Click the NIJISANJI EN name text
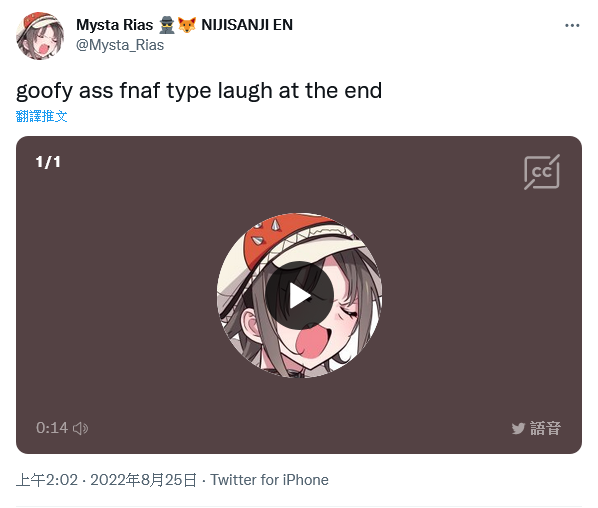This screenshot has height=508, width=598. [x=247, y=25]
